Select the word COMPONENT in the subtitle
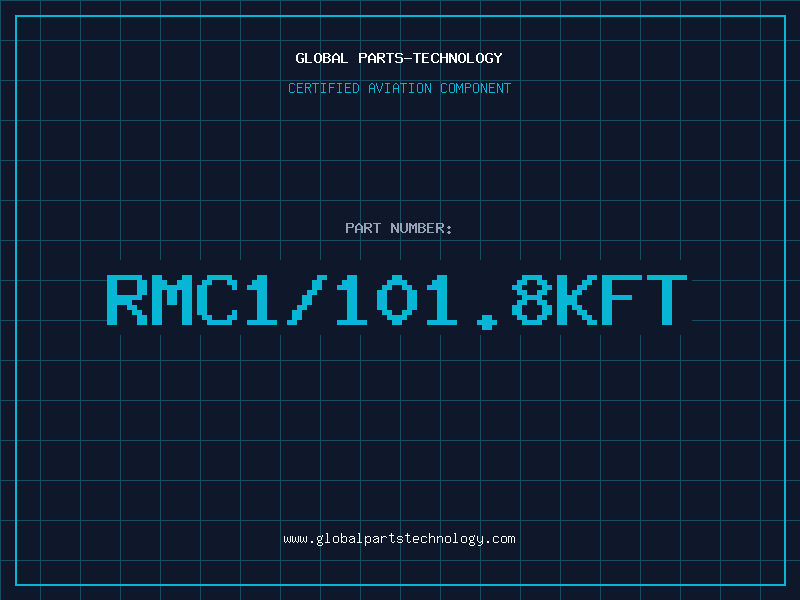The width and height of the screenshot is (800, 600). (476, 88)
